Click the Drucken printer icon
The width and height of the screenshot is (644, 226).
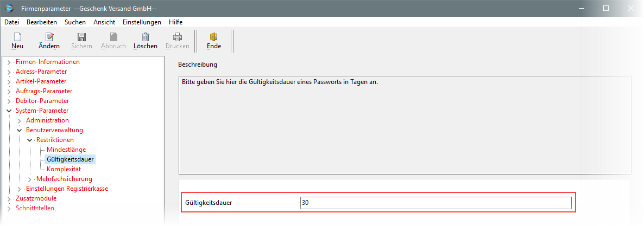pos(177,37)
